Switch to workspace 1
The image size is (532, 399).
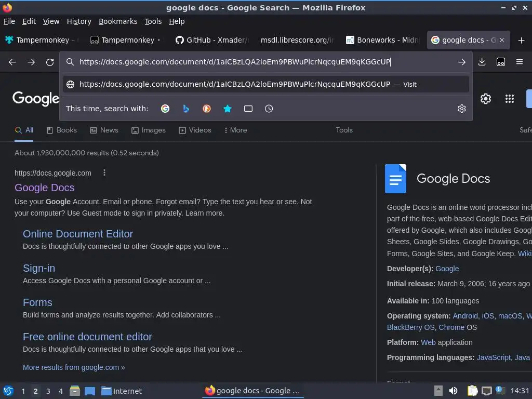click(x=23, y=391)
